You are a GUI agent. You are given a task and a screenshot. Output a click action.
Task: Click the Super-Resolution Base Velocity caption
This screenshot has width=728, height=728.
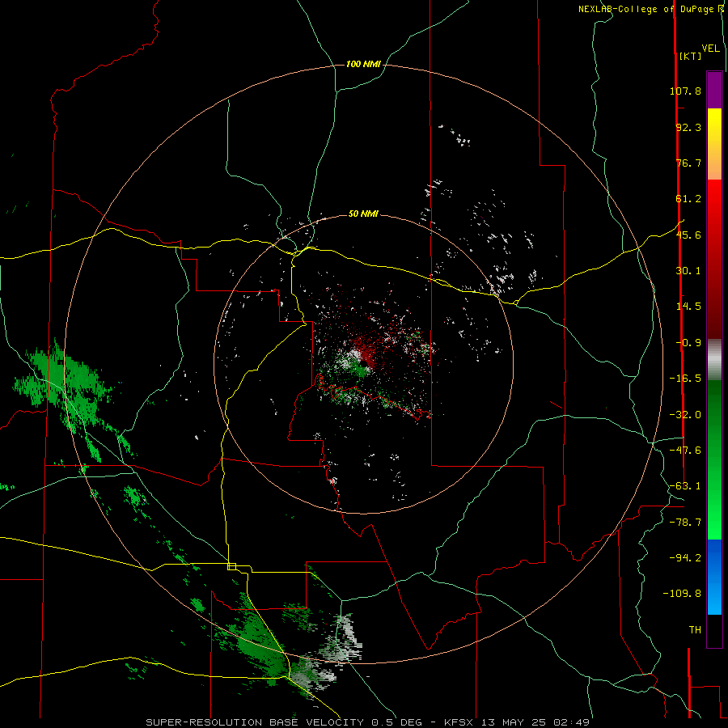368,722
